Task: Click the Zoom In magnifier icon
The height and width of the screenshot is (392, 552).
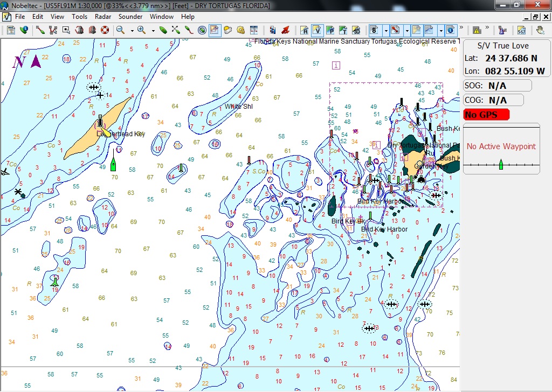Action: click(141, 30)
